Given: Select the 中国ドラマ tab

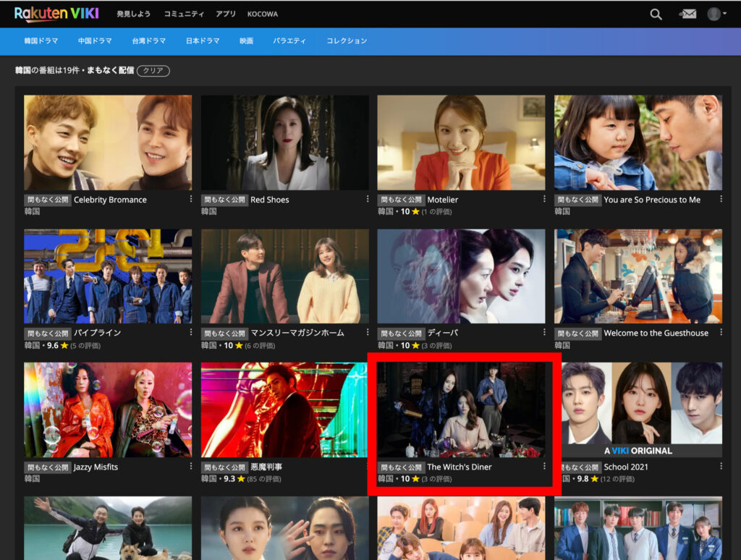Looking at the screenshot, I should [95, 41].
